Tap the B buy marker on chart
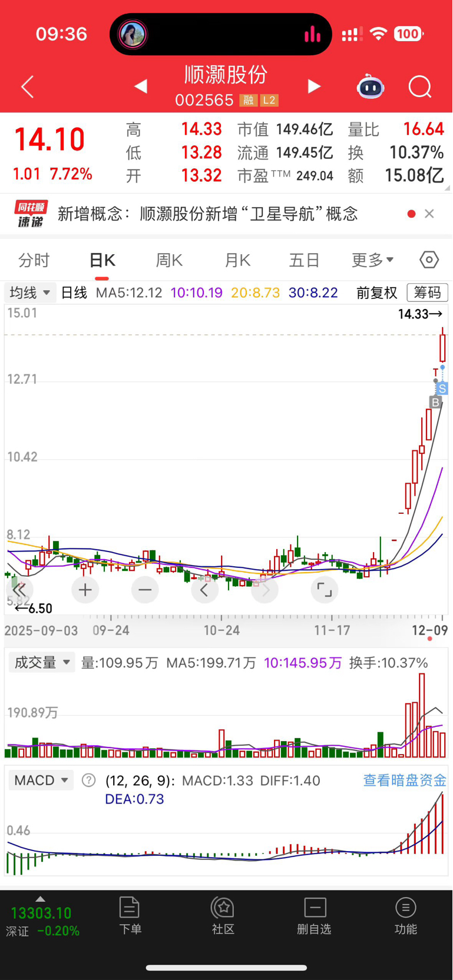The height and width of the screenshot is (980, 453). (435, 403)
